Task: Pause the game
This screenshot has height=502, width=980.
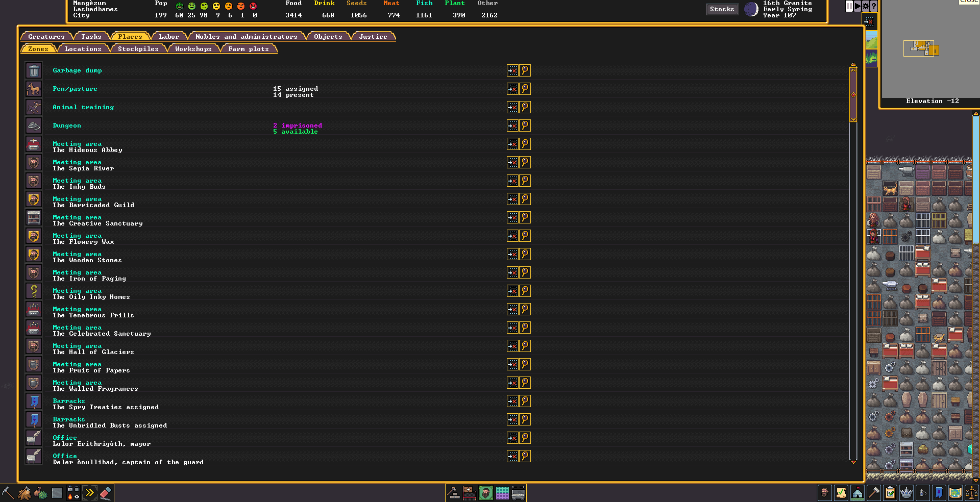Action: tap(849, 7)
